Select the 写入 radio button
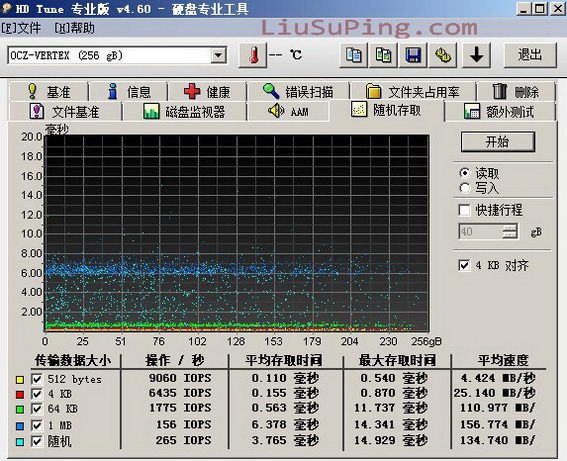The image size is (567, 461). pos(465,188)
